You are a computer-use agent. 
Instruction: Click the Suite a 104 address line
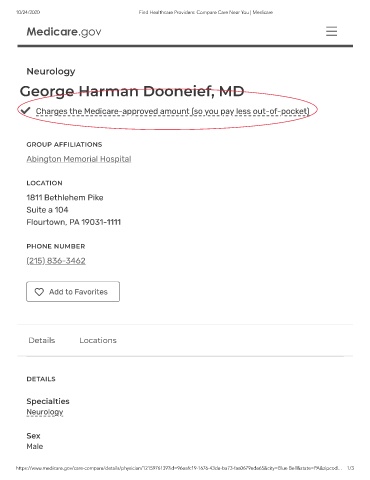click(x=47, y=210)
